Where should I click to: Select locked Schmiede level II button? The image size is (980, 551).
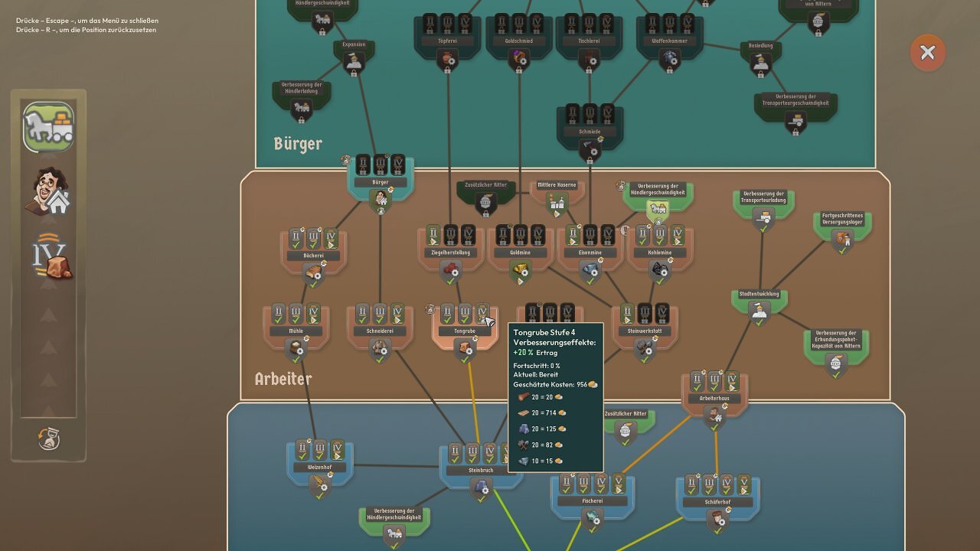(x=573, y=115)
